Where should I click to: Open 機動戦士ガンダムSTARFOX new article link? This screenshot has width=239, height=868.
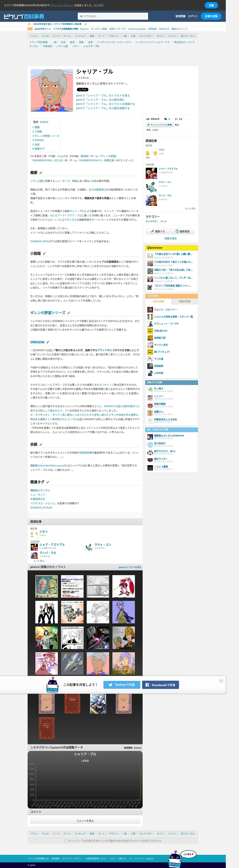[x=169, y=436]
